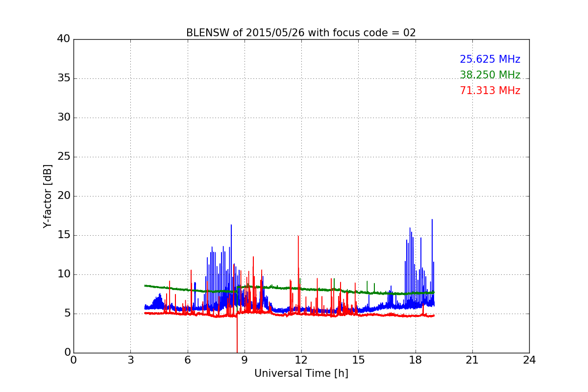Viewport: 588px width, 392px height.
Task: Click x-axis tick label '12'
Action: (x=301, y=360)
